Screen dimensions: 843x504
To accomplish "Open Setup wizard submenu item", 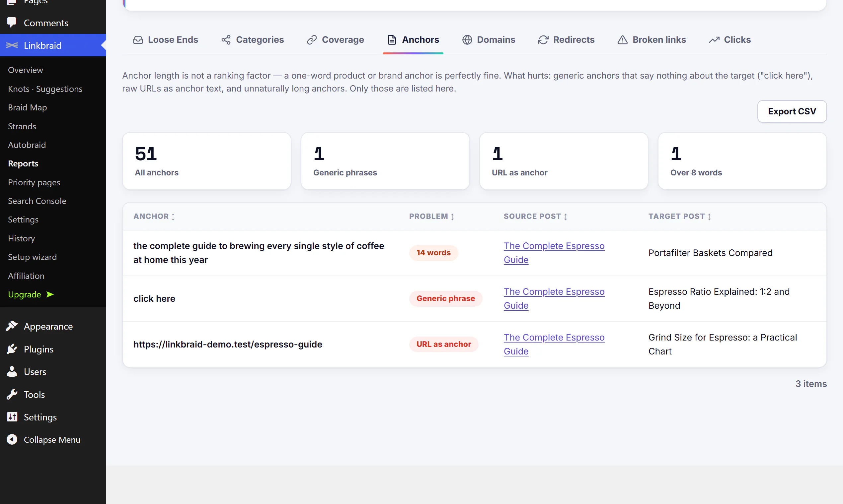I will tap(32, 257).
